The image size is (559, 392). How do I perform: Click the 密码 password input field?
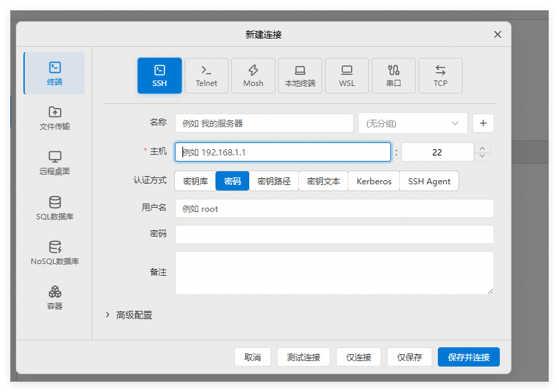(x=334, y=235)
